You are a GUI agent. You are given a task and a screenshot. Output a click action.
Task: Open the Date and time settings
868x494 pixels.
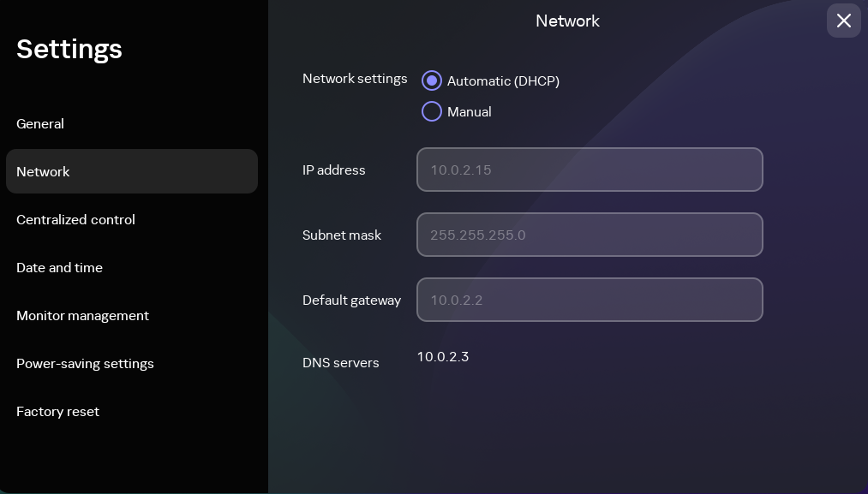(59, 267)
